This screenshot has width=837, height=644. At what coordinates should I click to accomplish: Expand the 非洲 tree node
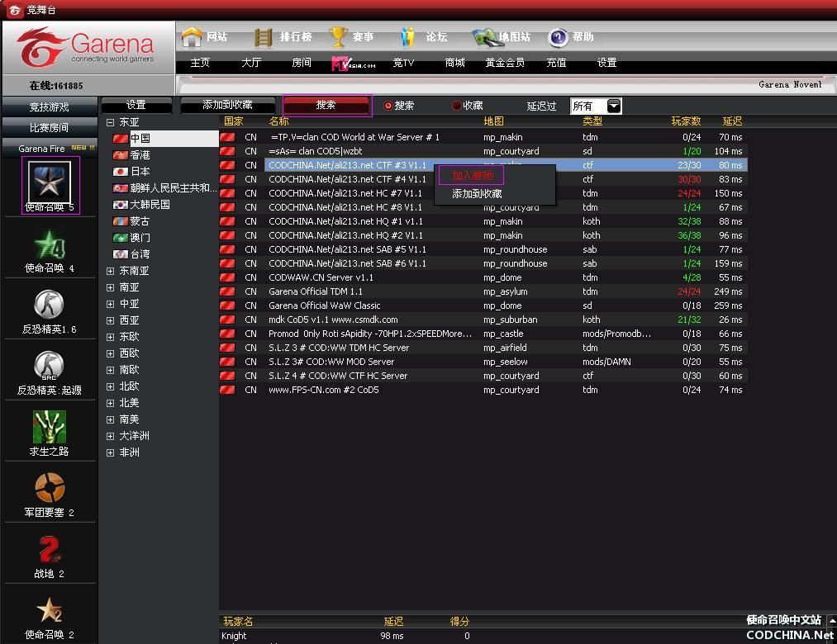110,453
